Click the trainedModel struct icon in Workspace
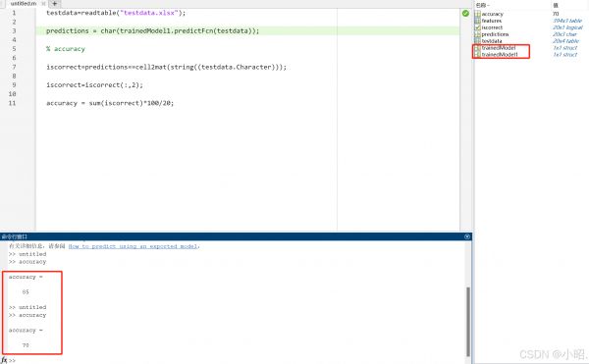Screen dimensions: 589x364 [477, 48]
